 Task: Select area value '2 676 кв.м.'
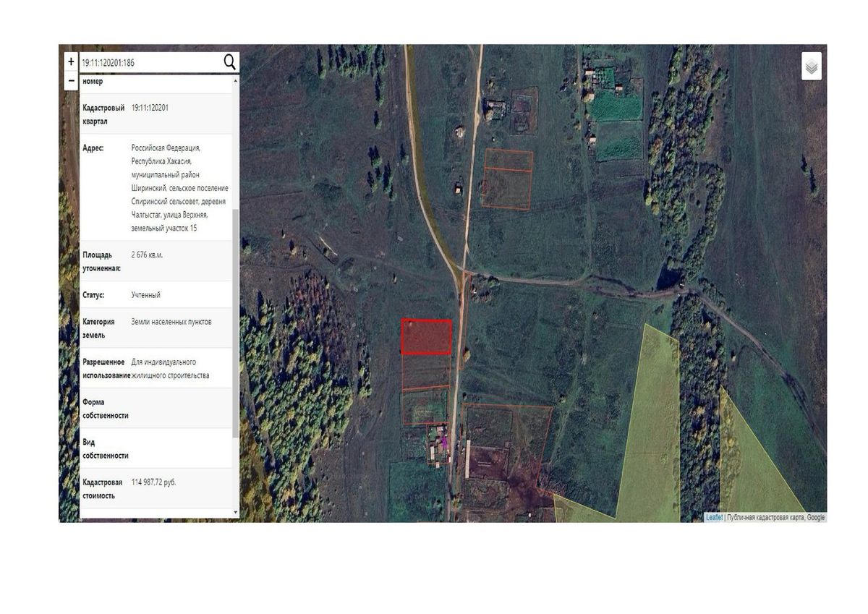148,255
